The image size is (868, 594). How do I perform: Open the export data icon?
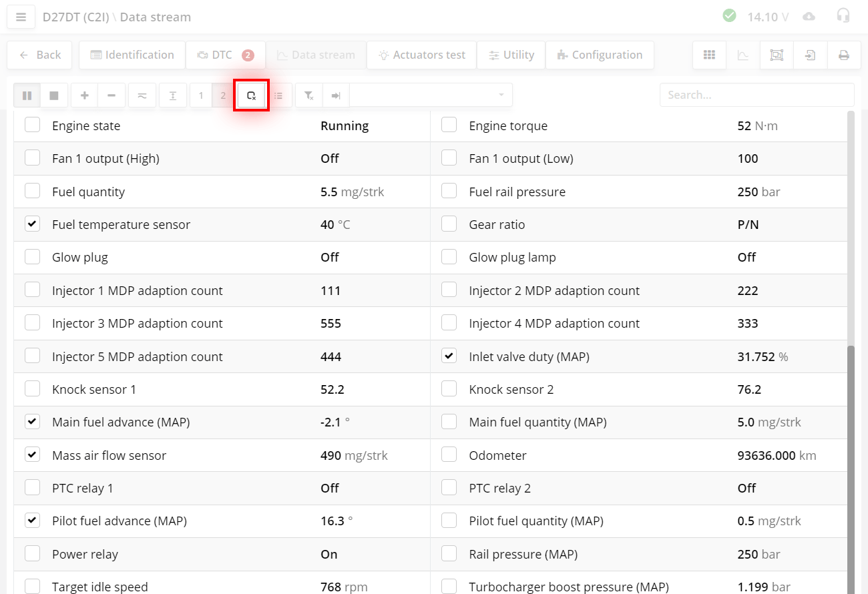(810, 55)
